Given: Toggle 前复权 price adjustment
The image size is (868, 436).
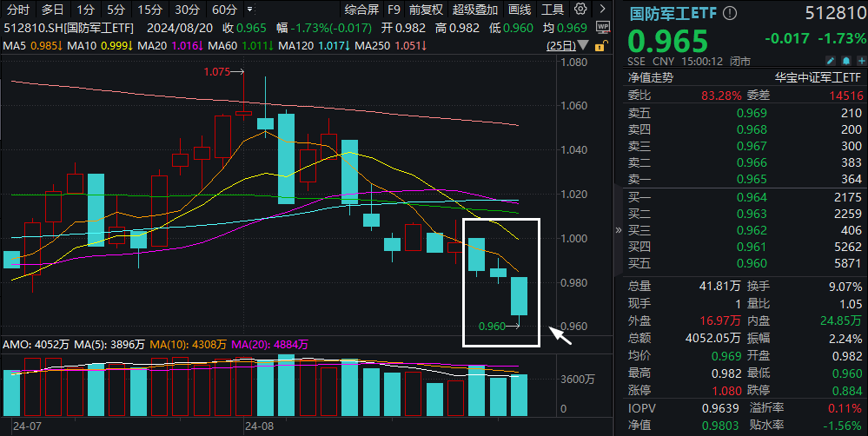Looking at the screenshot, I should coord(426,10).
